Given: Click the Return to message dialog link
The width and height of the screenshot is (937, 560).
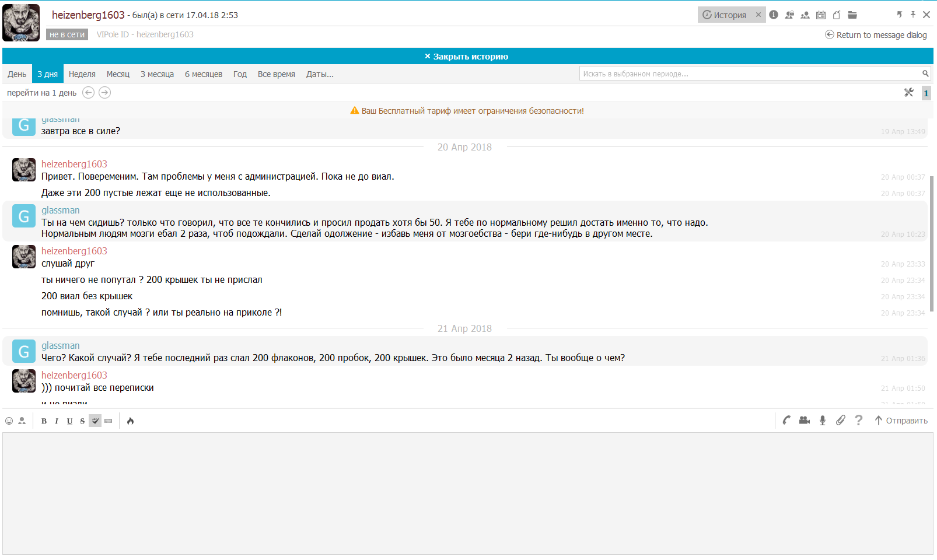Looking at the screenshot, I should tap(876, 35).
